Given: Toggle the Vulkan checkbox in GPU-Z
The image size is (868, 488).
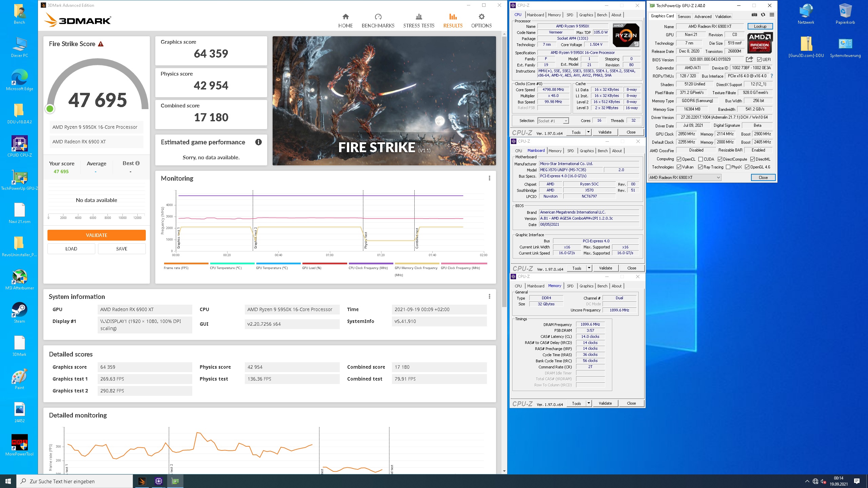Looking at the screenshot, I should click(x=679, y=167).
